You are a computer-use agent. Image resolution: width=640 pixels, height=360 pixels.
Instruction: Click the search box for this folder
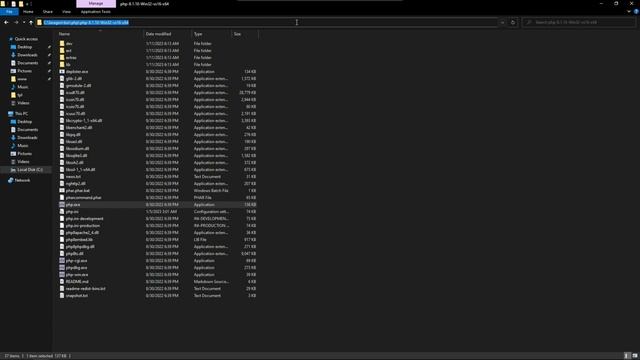coord(579,22)
